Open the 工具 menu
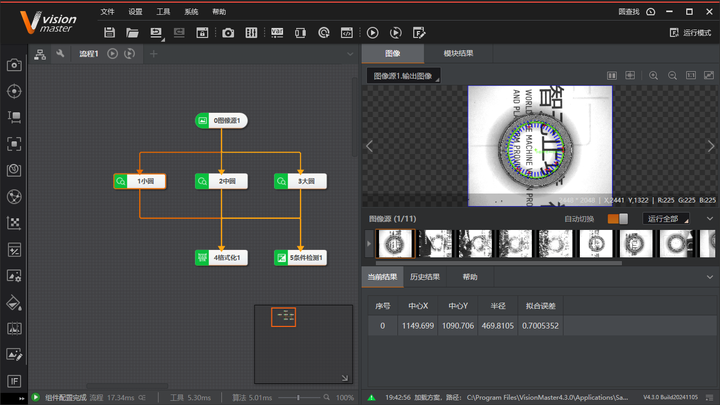Screen dimensions: 720x405 (x=163, y=11)
